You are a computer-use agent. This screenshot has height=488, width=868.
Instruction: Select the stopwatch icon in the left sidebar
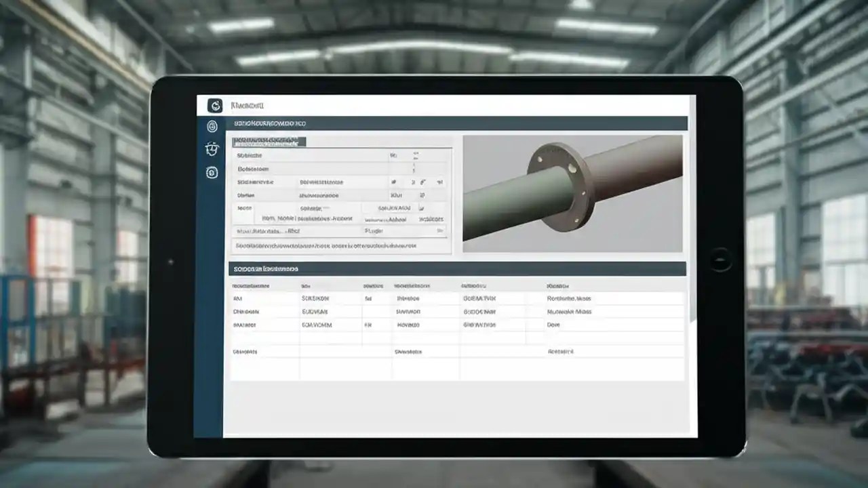[x=212, y=148]
